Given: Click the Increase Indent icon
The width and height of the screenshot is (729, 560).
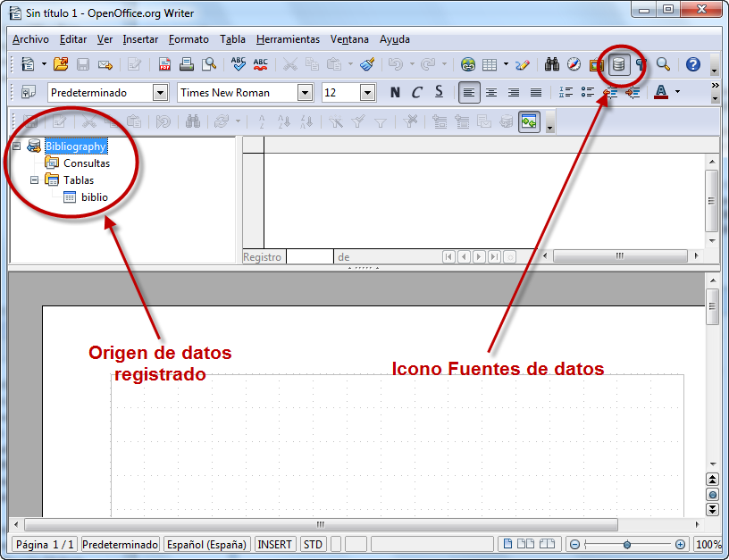Looking at the screenshot, I should tap(633, 92).
